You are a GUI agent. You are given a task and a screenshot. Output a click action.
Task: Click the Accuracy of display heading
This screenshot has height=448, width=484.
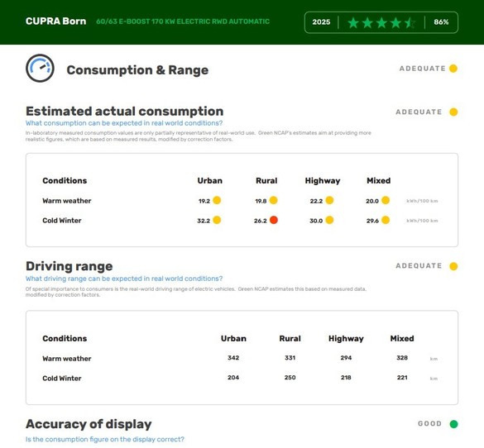tap(89, 424)
